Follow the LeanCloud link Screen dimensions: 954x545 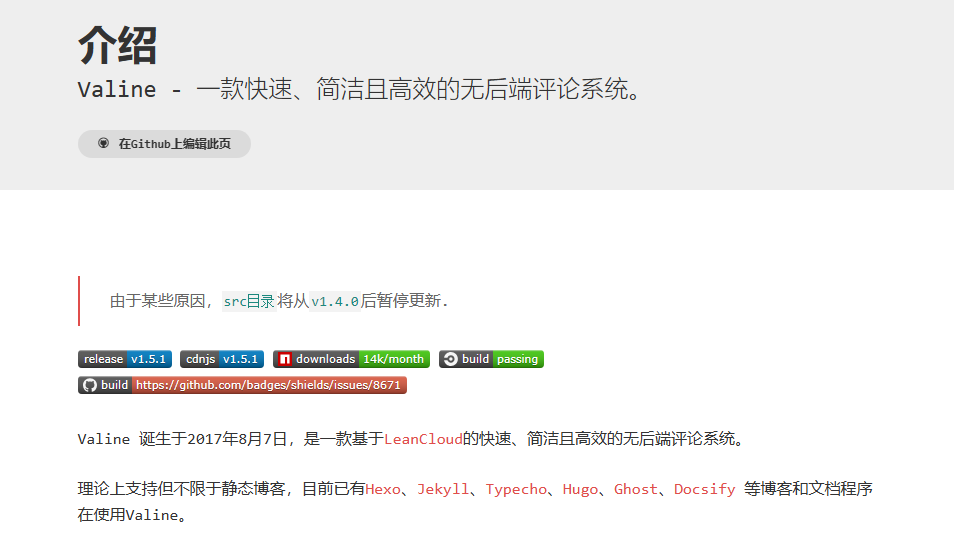(x=423, y=439)
